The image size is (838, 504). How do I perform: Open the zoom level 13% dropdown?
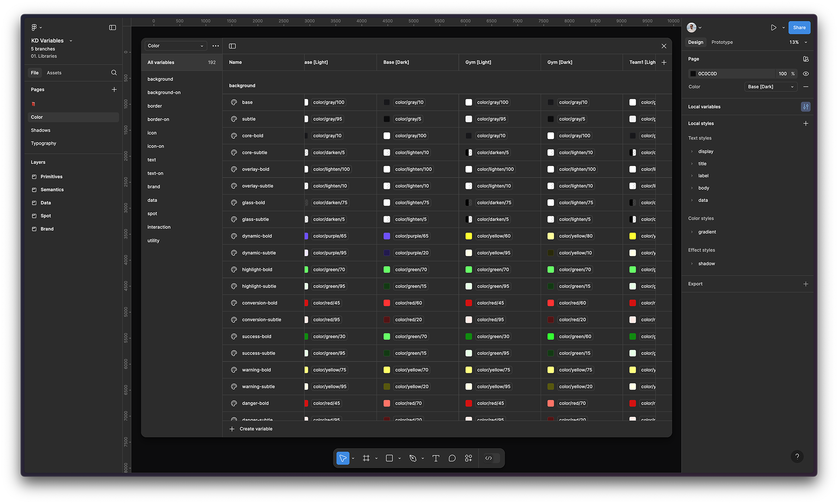pos(798,42)
